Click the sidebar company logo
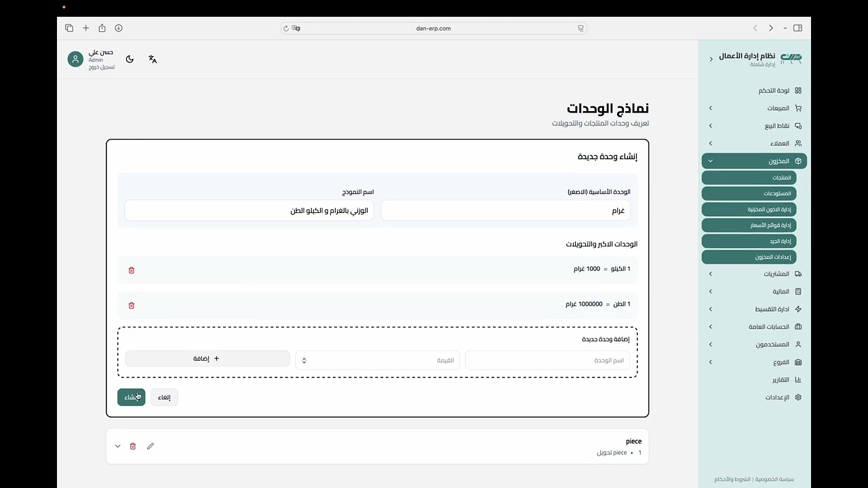The image size is (868, 488). tap(791, 58)
